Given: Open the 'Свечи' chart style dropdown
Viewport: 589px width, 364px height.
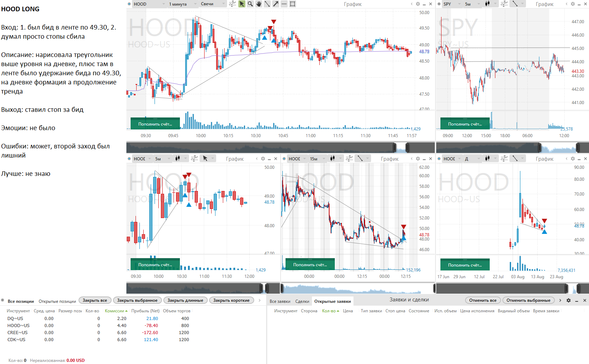Looking at the screenshot, I should 213,4.
